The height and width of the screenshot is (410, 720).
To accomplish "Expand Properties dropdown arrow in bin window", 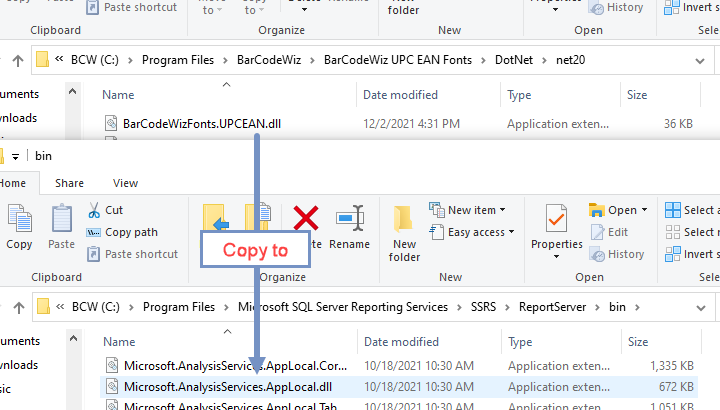I will [556, 257].
